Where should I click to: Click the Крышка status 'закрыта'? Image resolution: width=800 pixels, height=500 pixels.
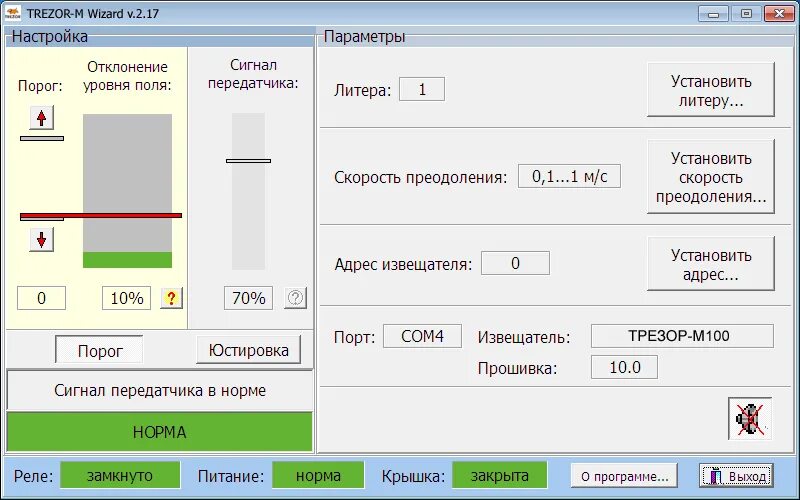tap(499, 476)
